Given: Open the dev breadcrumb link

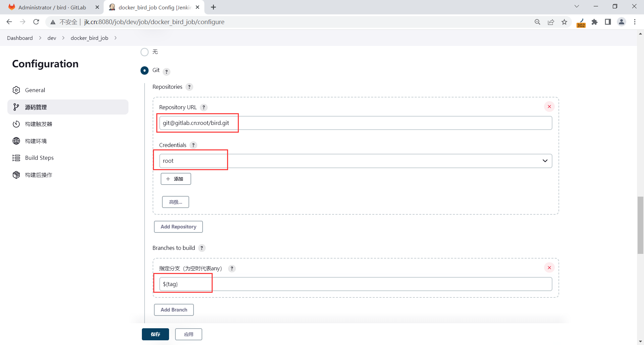Looking at the screenshot, I should 52,38.
